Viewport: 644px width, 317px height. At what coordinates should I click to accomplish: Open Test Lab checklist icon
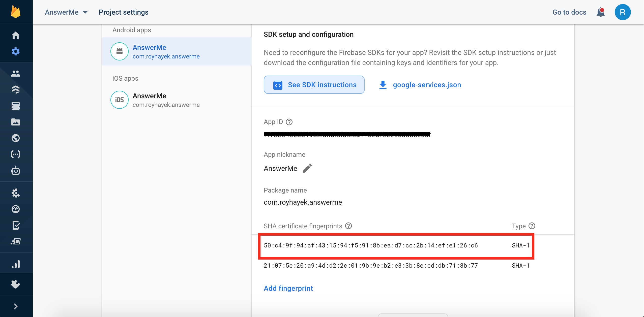point(16,225)
